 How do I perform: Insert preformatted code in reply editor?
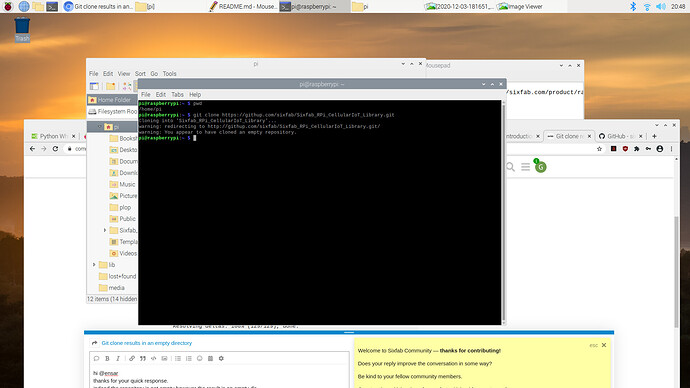click(154, 359)
